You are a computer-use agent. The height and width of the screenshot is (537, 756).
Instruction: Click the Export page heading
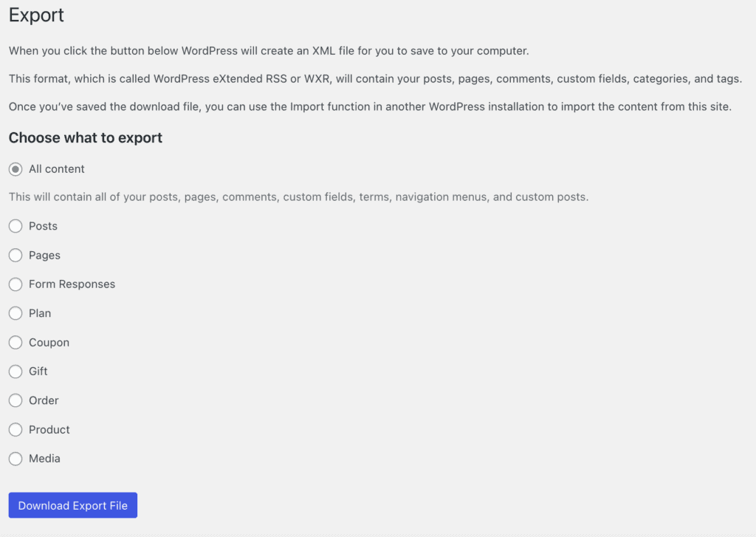click(x=36, y=16)
